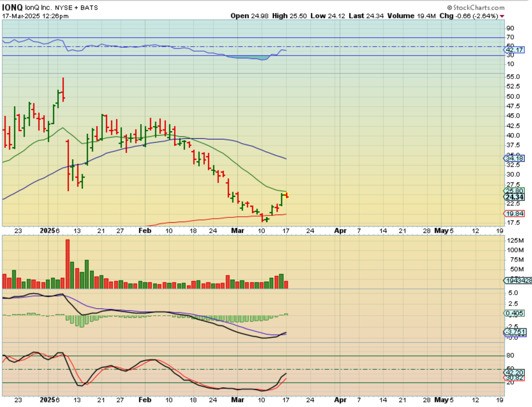The image size is (532, 407).
Task: Click the stochastic value tag 42.20
Action: [514, 373]
